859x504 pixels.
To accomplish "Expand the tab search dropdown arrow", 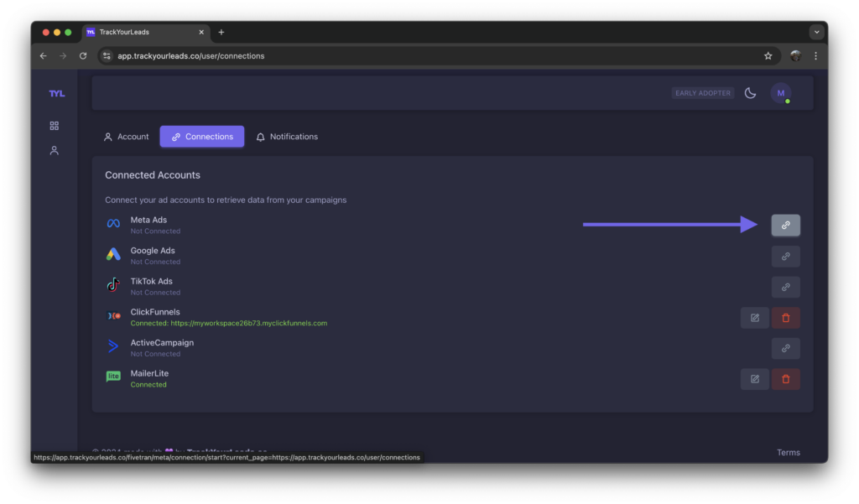I will (817, 32).
